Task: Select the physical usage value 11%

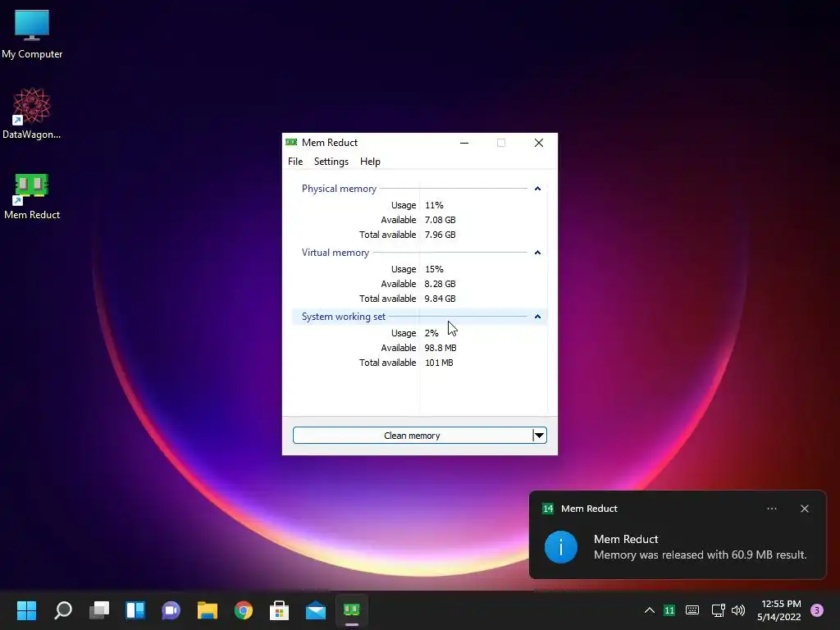Action: click(434, 205)
